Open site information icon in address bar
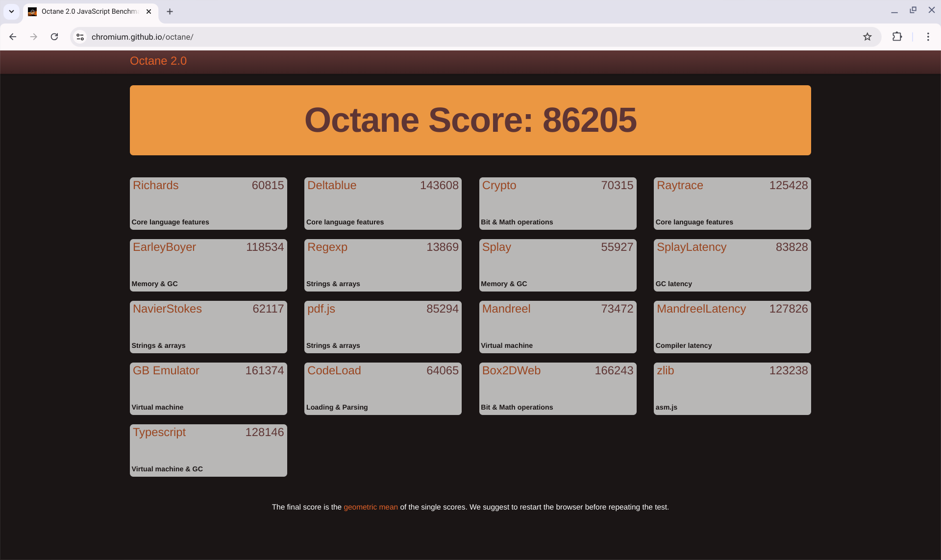 [x=80, y=37]
